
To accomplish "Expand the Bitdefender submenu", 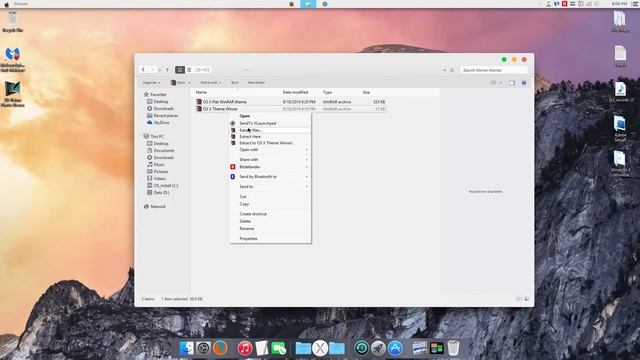I will [x=270, y=167].
